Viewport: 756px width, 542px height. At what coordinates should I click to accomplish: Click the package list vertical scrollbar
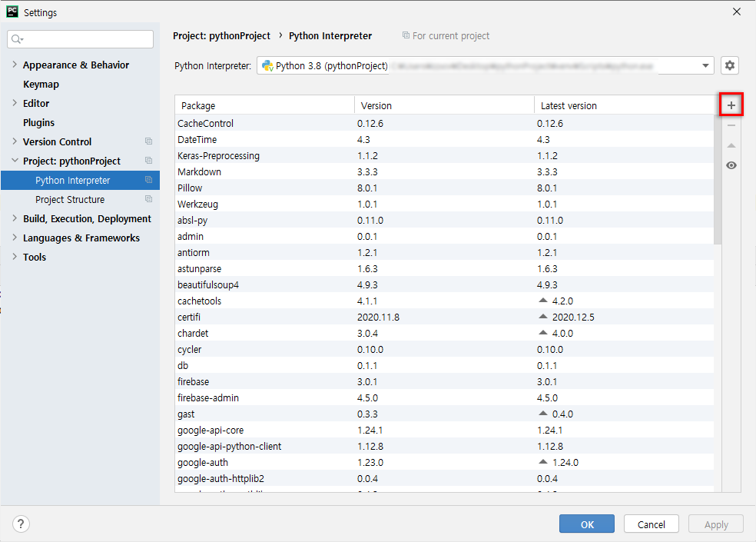coord(718,180)
